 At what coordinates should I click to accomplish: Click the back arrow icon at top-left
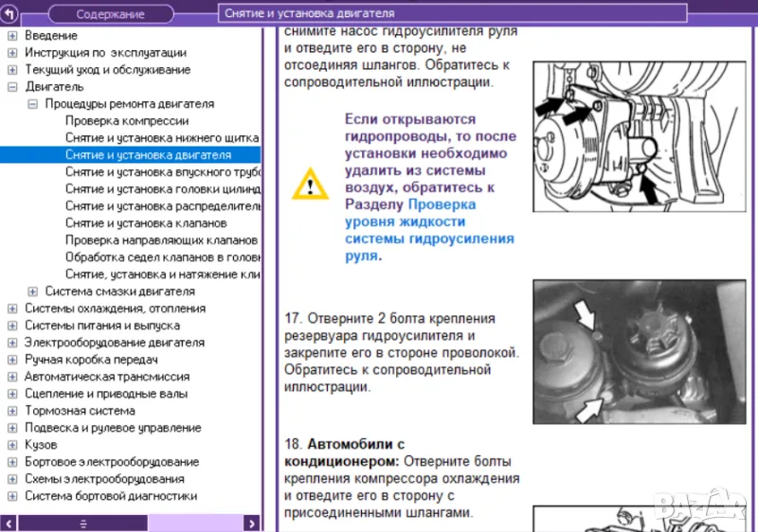[11, 14]
